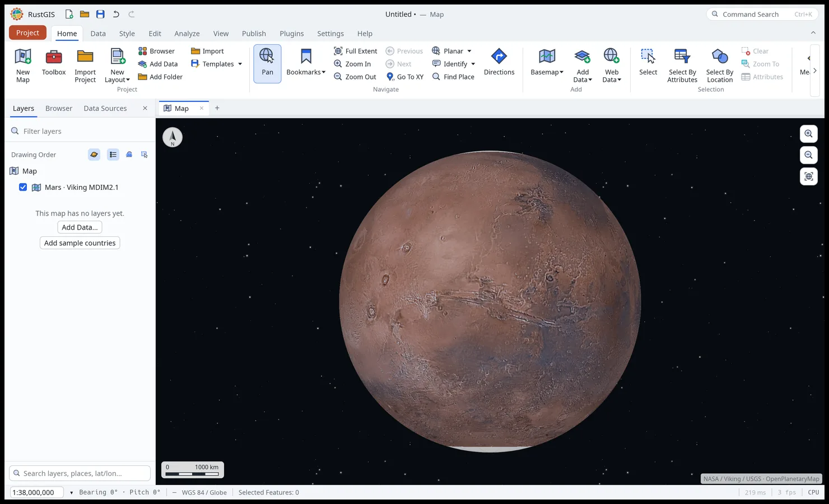Open the Basemap dropdown

pos(547,63)
